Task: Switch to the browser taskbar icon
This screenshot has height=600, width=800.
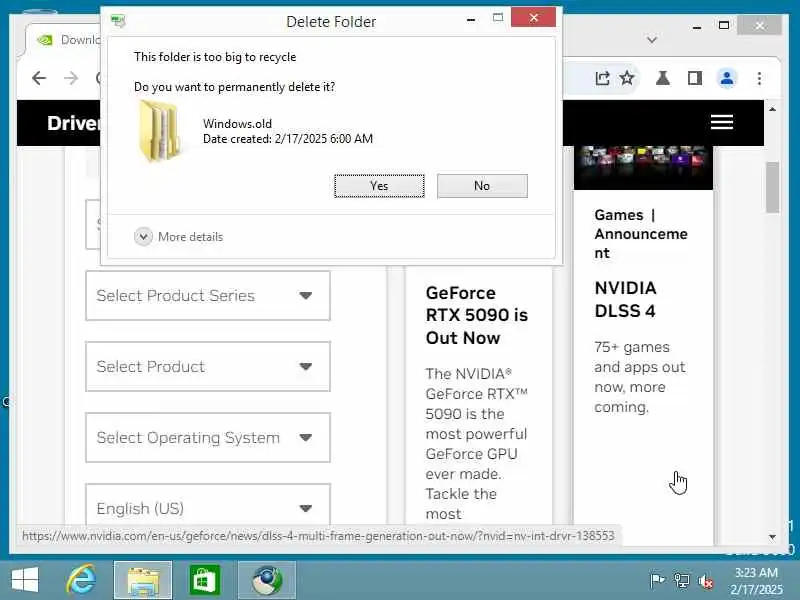Action: (x=267, y=580)
